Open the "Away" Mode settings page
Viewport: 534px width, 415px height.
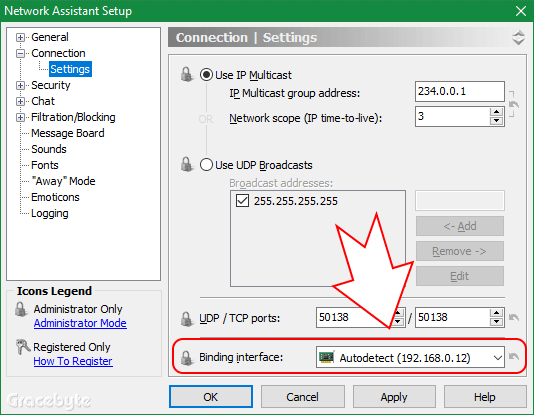[63, 181]
